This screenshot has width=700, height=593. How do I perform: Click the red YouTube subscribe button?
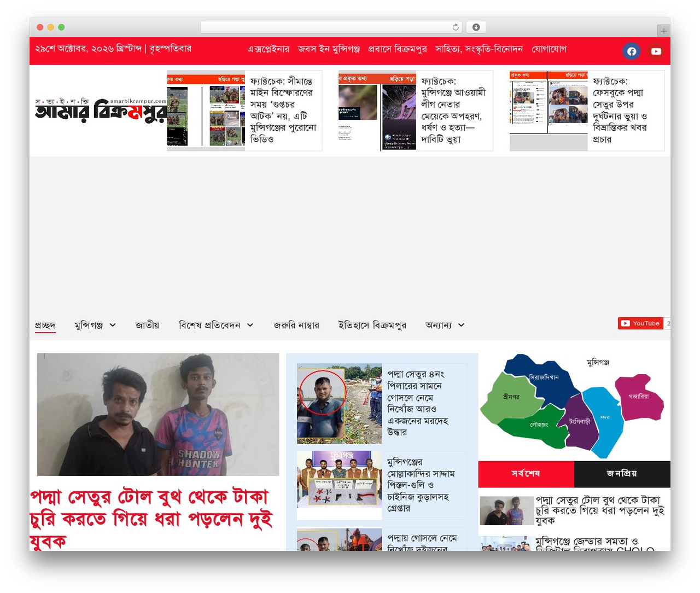[640, 323]
